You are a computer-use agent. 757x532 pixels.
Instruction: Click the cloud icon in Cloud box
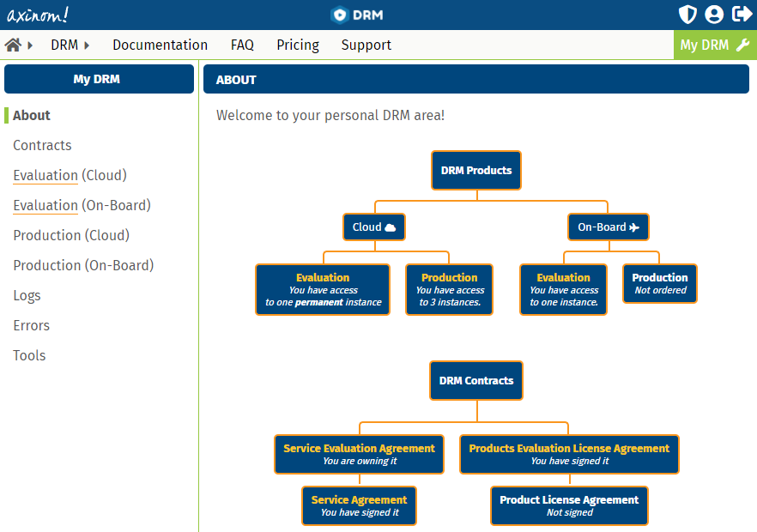pos(390,227)
